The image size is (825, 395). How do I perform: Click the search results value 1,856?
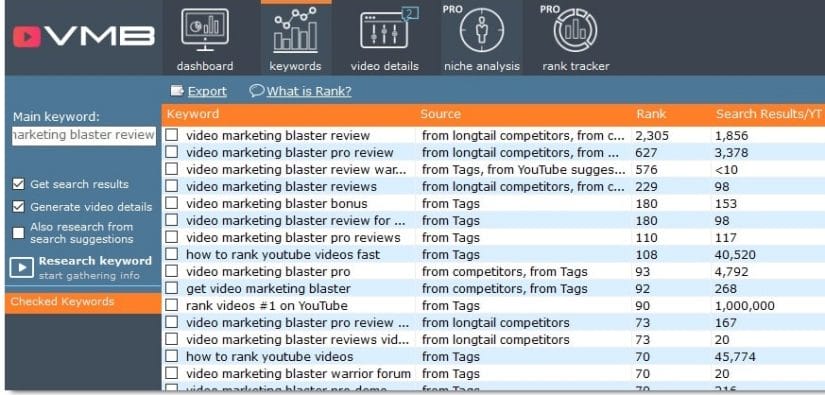731,136
